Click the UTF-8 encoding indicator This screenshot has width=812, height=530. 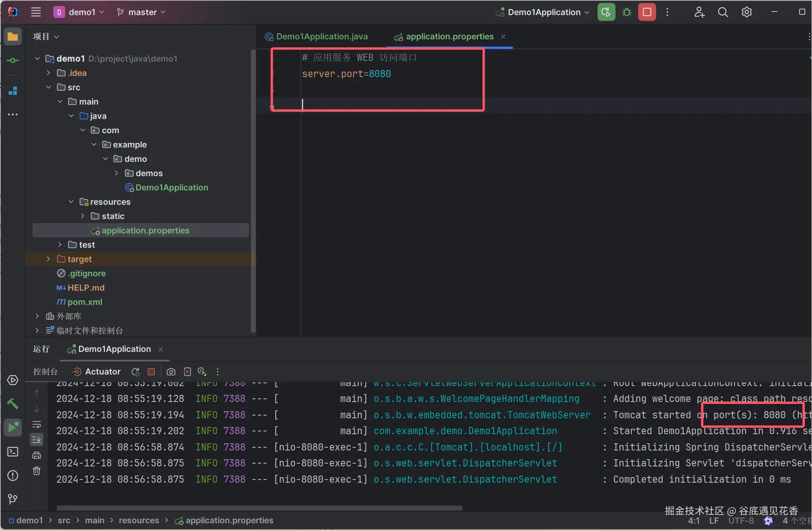(741, 520)
